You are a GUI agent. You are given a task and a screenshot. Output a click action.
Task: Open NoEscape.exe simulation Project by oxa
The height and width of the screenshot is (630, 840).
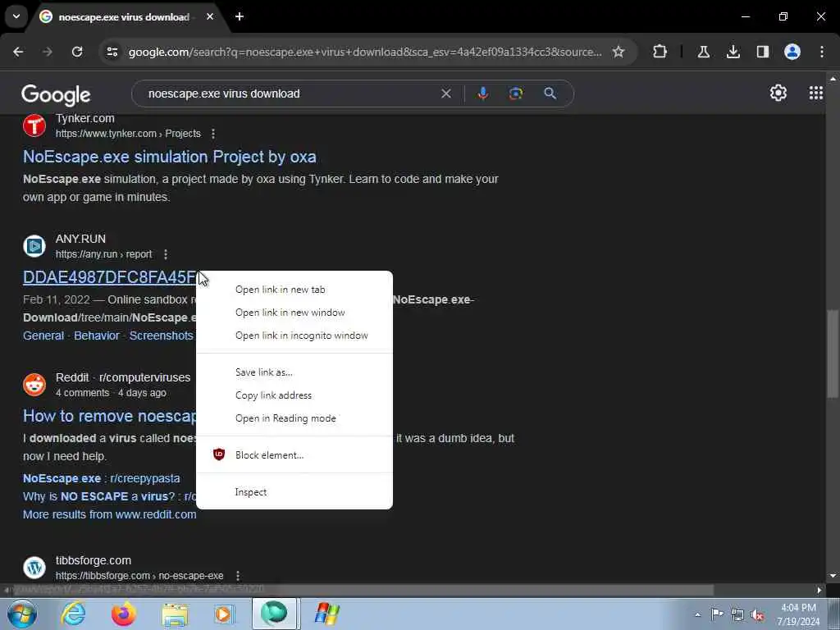coord(169,157)
